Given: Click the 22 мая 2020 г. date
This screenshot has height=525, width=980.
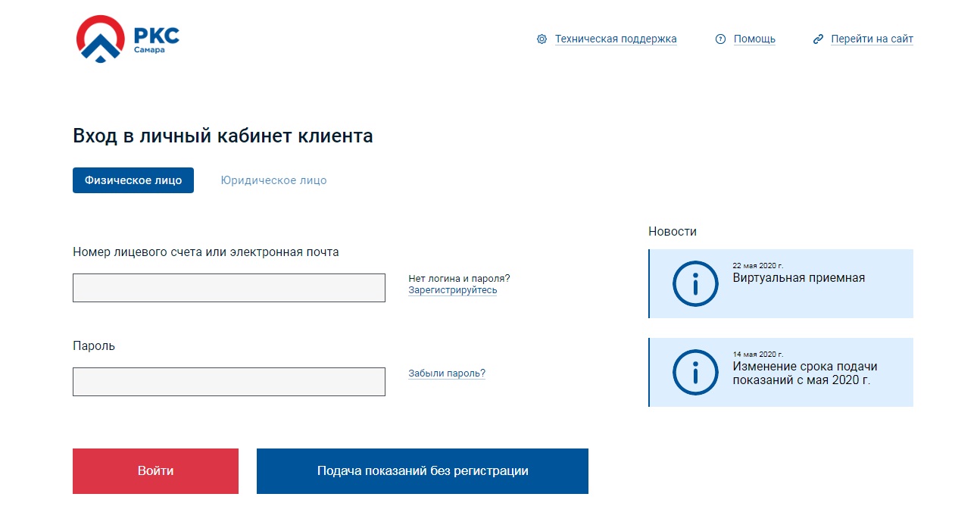Looking at the screenshot, I should (757, 266).
